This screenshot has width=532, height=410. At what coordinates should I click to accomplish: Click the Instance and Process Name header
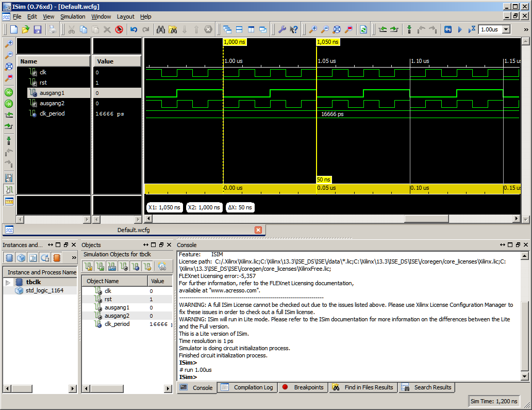40,272
